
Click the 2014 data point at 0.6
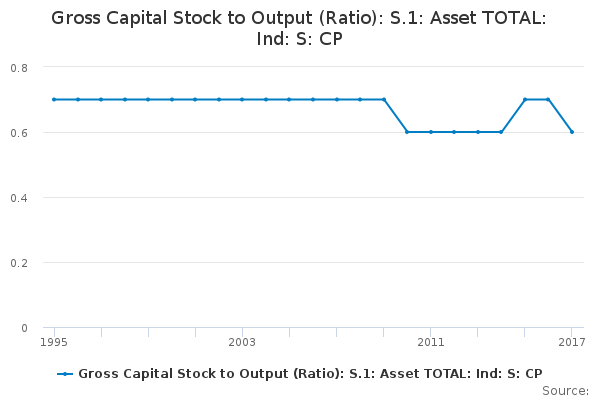tap(501, 132)
